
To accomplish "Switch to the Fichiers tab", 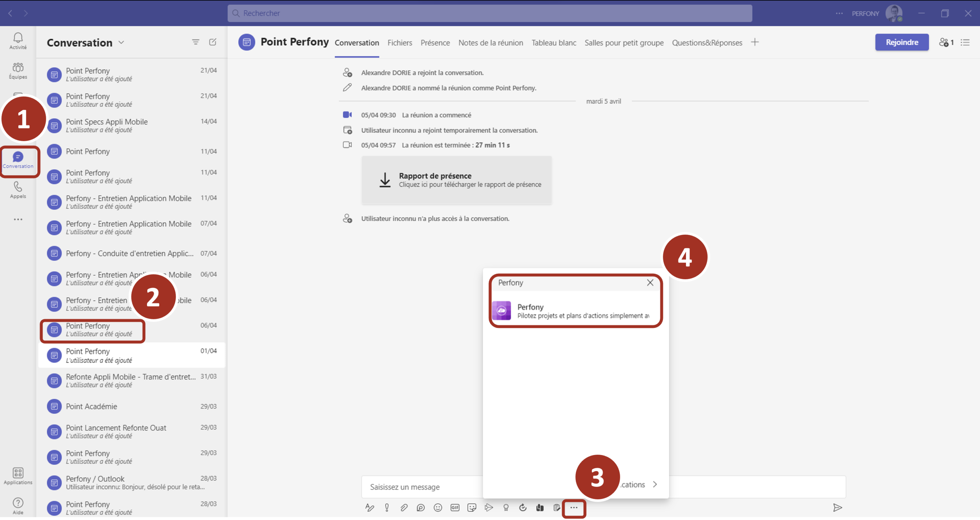I will 399,43.
